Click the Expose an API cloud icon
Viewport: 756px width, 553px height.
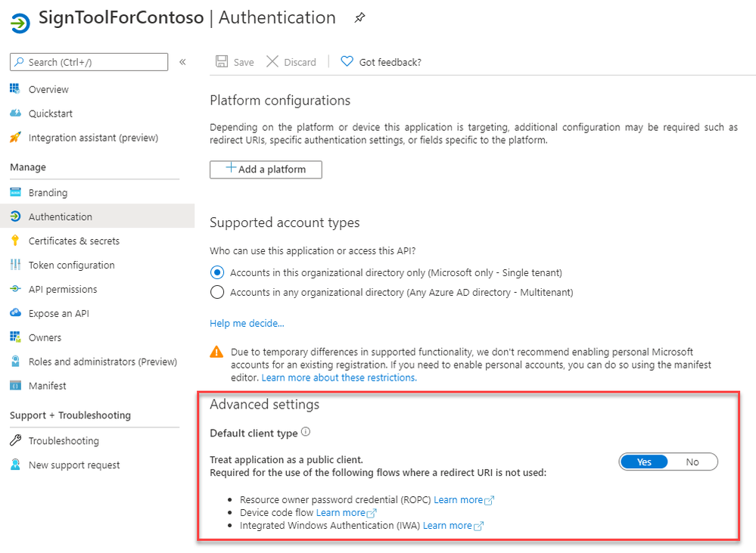click(15, 313)
